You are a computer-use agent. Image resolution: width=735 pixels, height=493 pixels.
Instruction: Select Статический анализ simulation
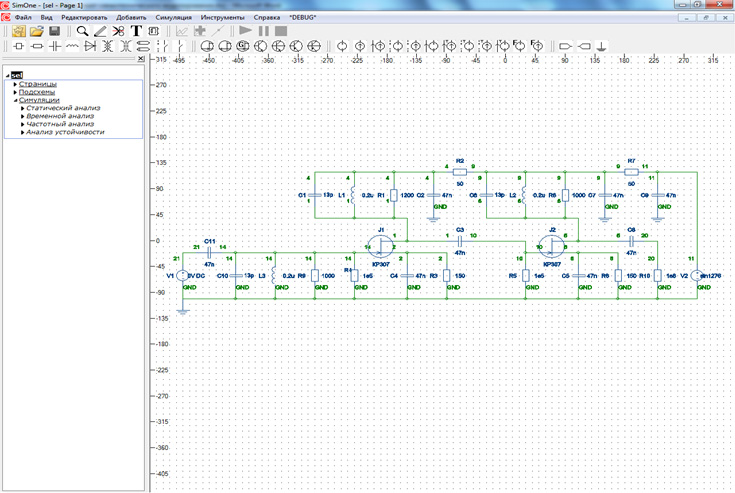point(63,108)
